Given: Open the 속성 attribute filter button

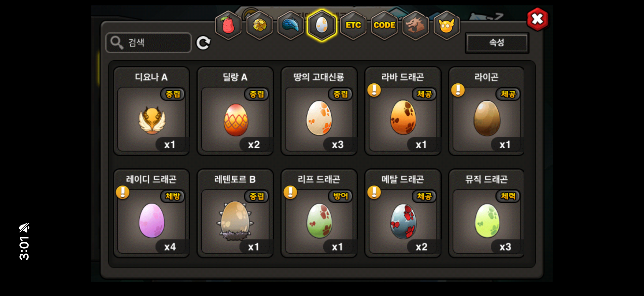Looking at the screenshot, I should pos(497,43).
